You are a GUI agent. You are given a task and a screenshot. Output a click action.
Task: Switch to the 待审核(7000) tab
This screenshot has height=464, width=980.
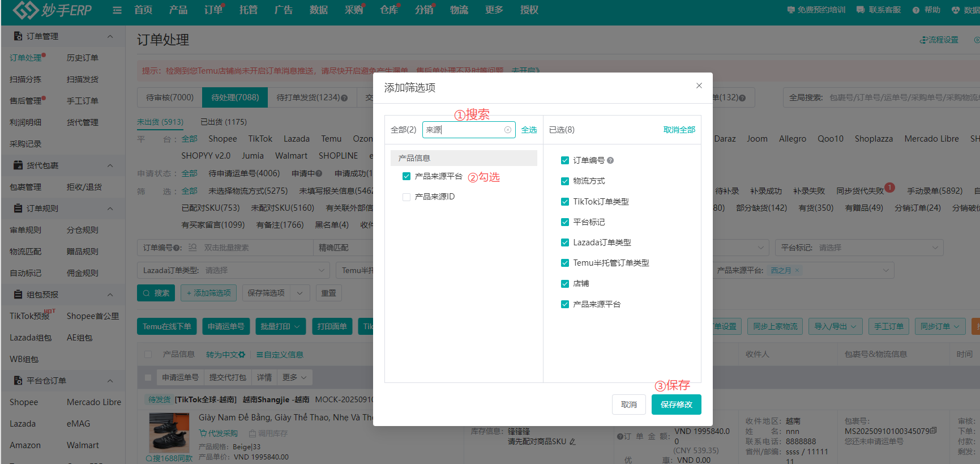170,97
